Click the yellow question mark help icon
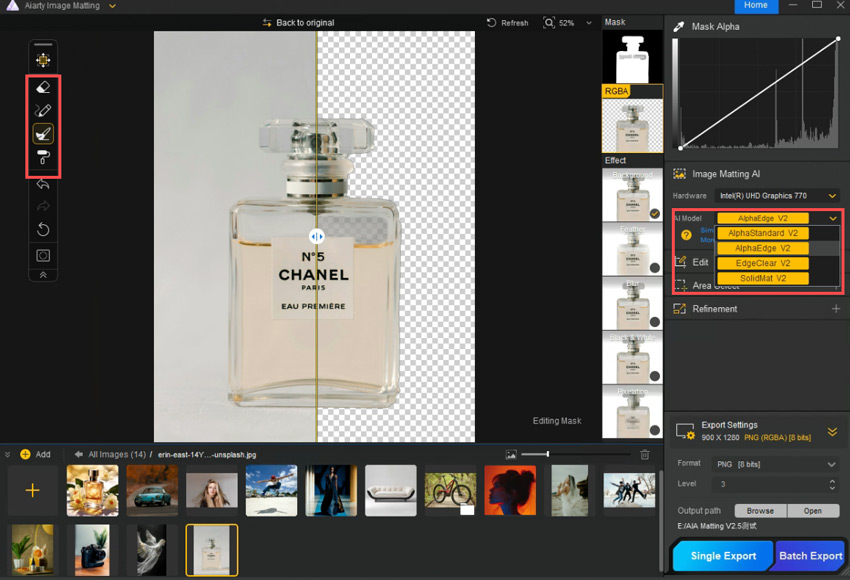Image resolution: width=850 pixels, height=580 pixels. tap(686, 235)
